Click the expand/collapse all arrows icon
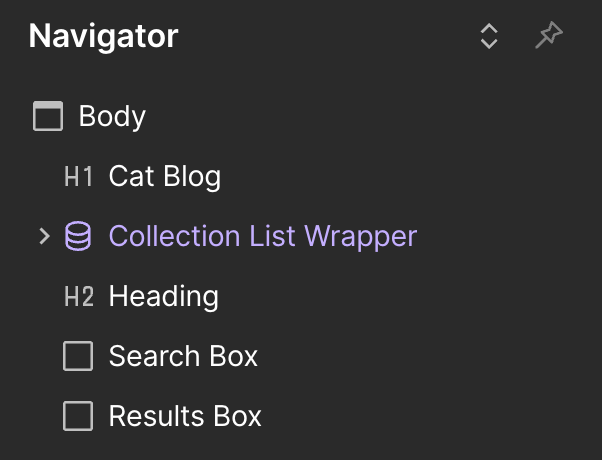This screenshot has height=460, width=602. pos(489,36)
